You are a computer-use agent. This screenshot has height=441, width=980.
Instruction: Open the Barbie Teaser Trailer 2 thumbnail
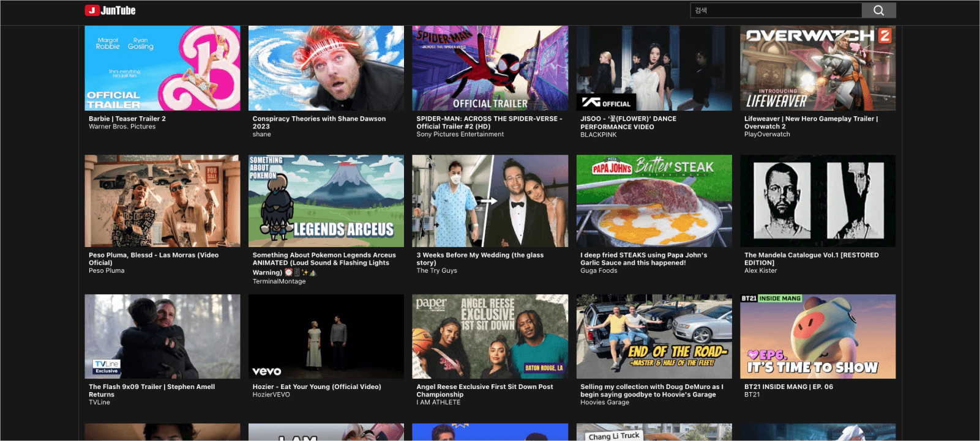click(162, 68)
